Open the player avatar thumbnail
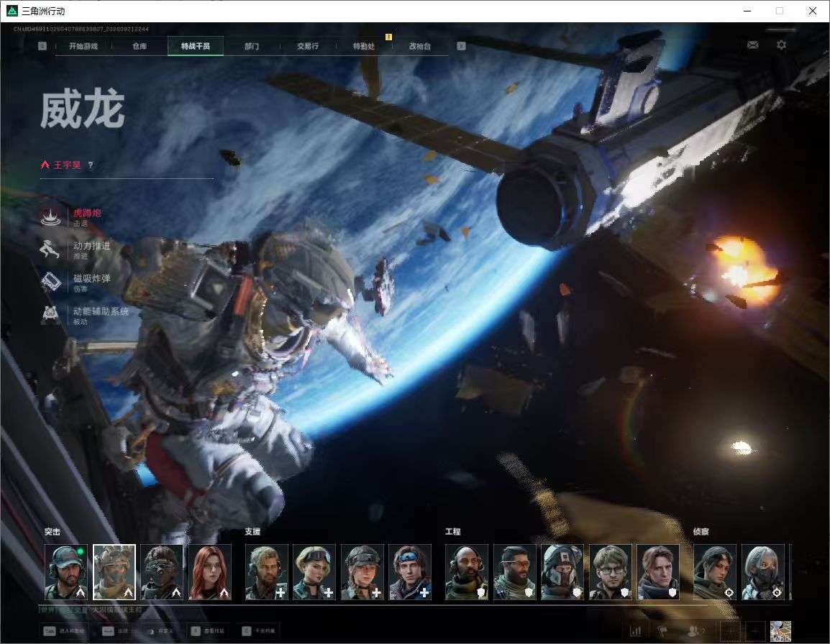Viewport: 830px width, 644px height. [781, 631]
